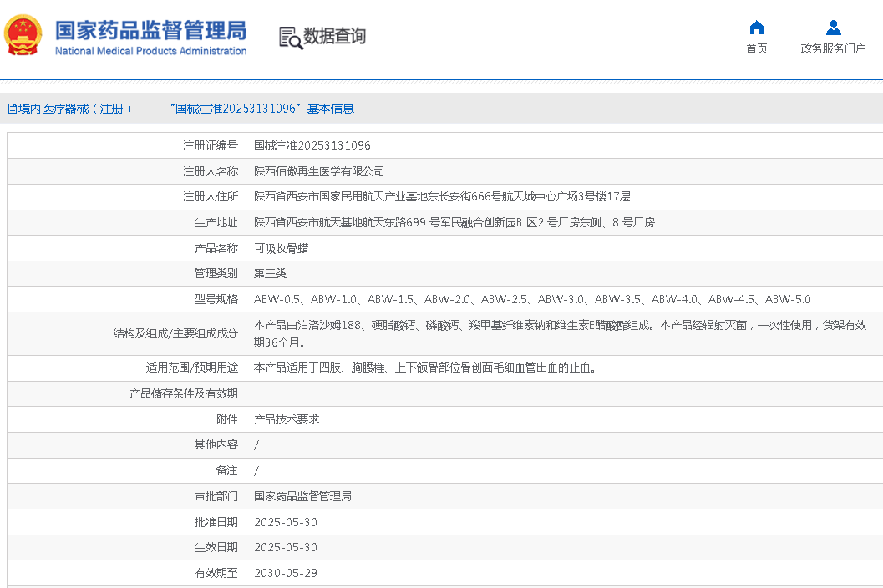This screenshot has height=588, width=883.
Task: Click the 首页 label
Action: point(756,48)
